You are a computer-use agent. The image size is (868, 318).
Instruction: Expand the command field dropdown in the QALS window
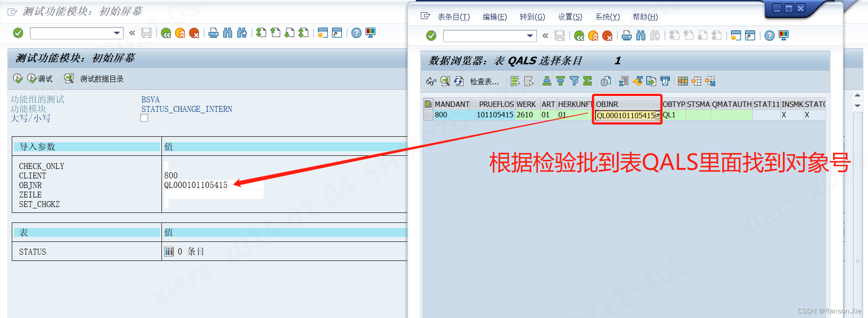pos(530,36)
